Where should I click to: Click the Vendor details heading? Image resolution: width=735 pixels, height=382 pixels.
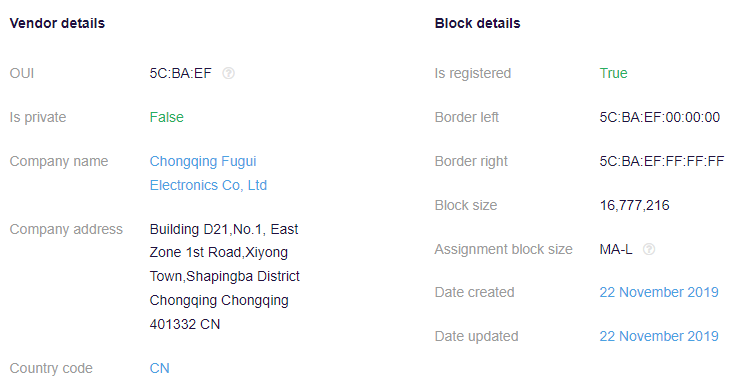[x=57, y=23]
